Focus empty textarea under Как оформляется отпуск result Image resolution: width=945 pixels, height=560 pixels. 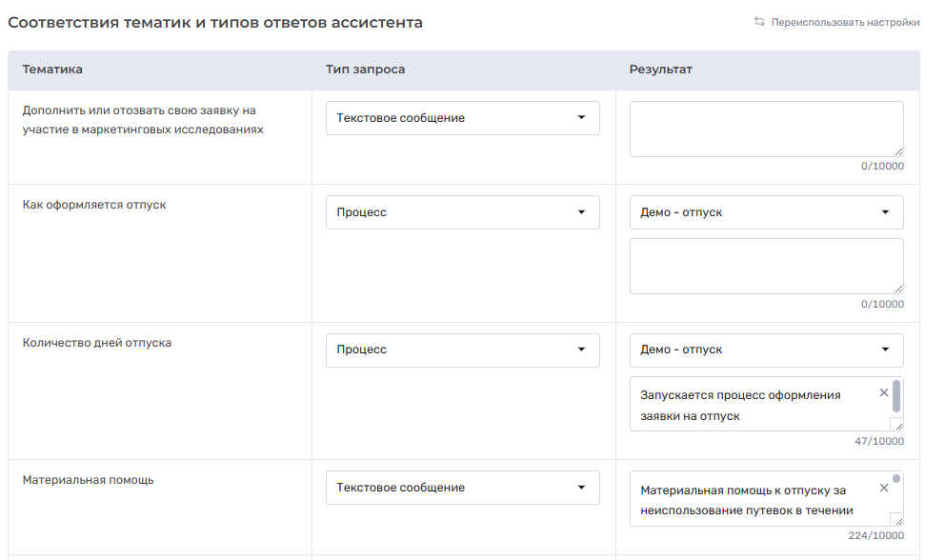[x=767, y=267]
